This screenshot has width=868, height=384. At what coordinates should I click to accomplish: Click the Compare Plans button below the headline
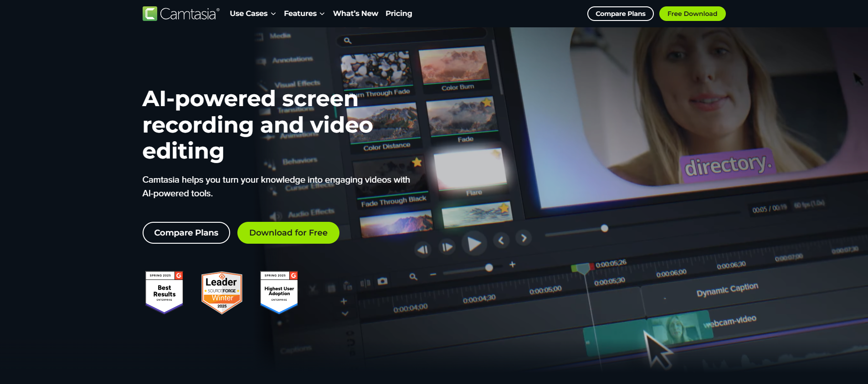186,233
